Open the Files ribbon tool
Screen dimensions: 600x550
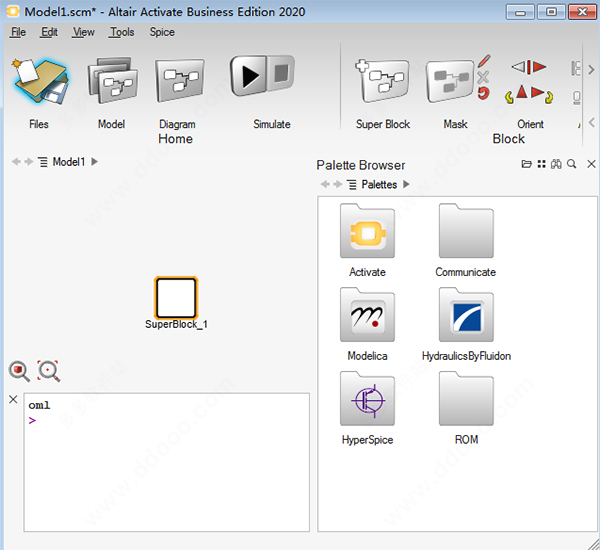pos(40,81)
